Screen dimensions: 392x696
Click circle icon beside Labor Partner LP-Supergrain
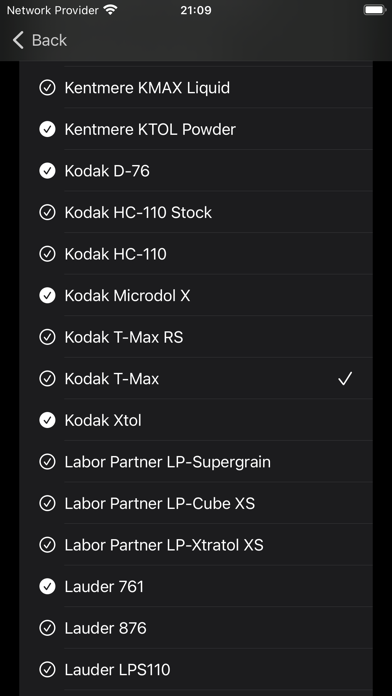click(47, 462)
